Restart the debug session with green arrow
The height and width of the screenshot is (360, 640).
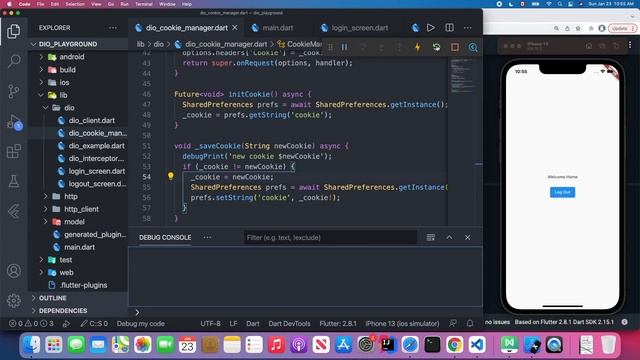click(x=436, y=47)
